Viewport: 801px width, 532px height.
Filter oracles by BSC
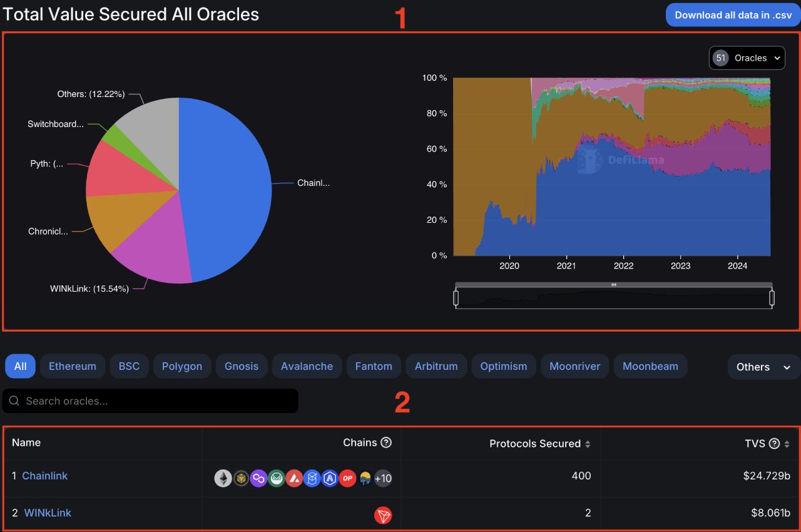[129, 366]
